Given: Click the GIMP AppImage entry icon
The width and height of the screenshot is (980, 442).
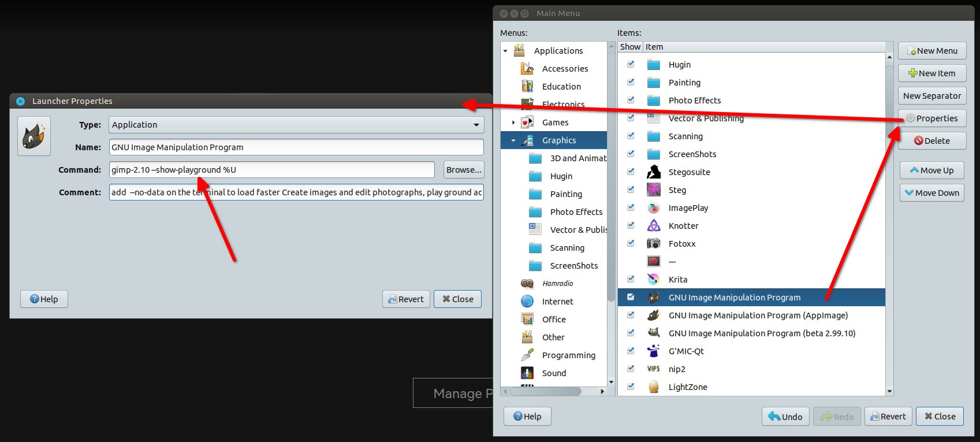Looking at the screenshot, I should 654,315.
